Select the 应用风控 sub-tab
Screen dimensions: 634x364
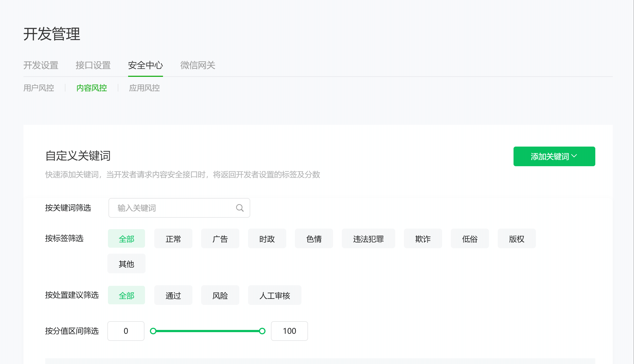144,88
